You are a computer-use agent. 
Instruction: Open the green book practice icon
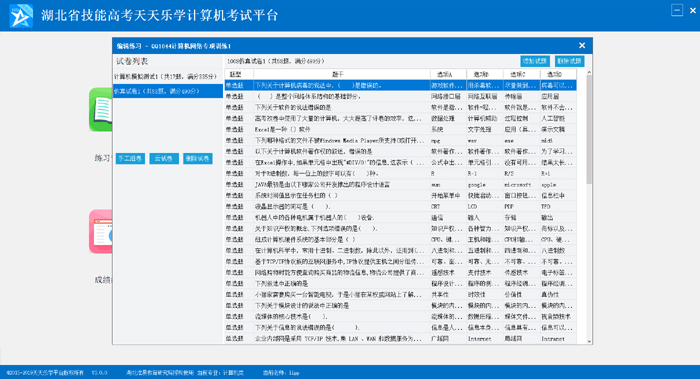101,110
